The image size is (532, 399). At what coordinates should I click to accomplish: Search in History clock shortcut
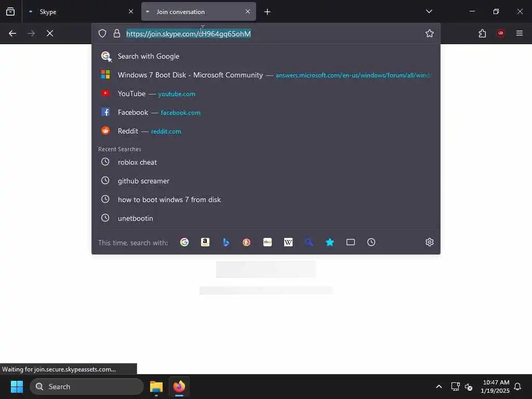pos(371,242)
